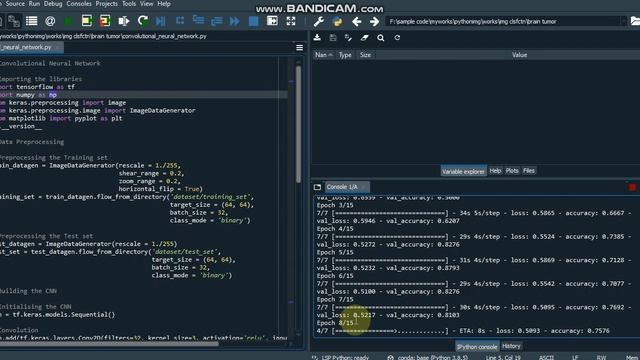Run selection or current line
The image size is (640, 360).
point(123,21)
